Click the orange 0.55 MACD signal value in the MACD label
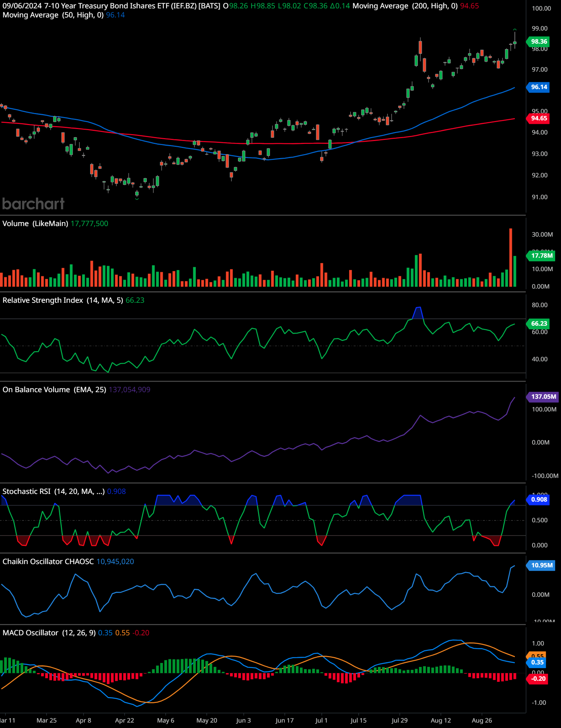The image size is (561, 728). [x=122, y=633]
